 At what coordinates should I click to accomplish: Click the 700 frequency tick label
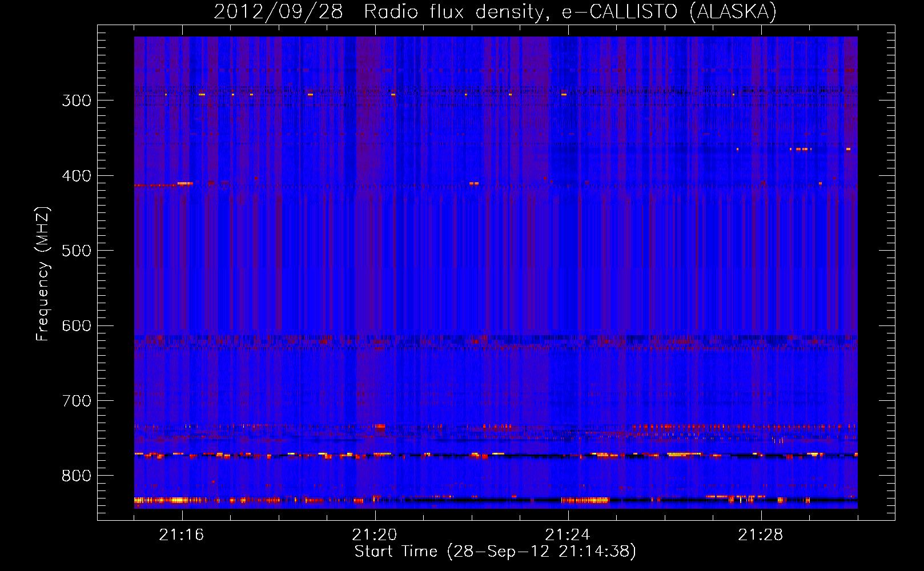77,401
